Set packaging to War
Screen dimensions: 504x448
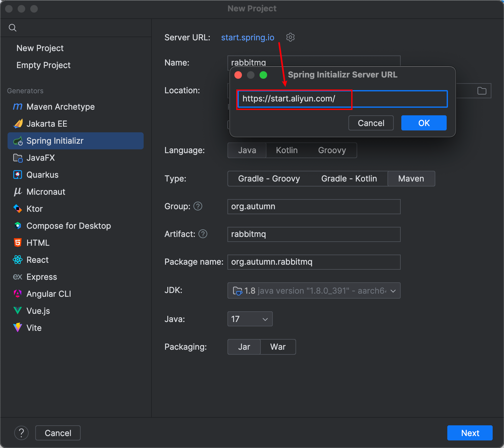point(278,347)
